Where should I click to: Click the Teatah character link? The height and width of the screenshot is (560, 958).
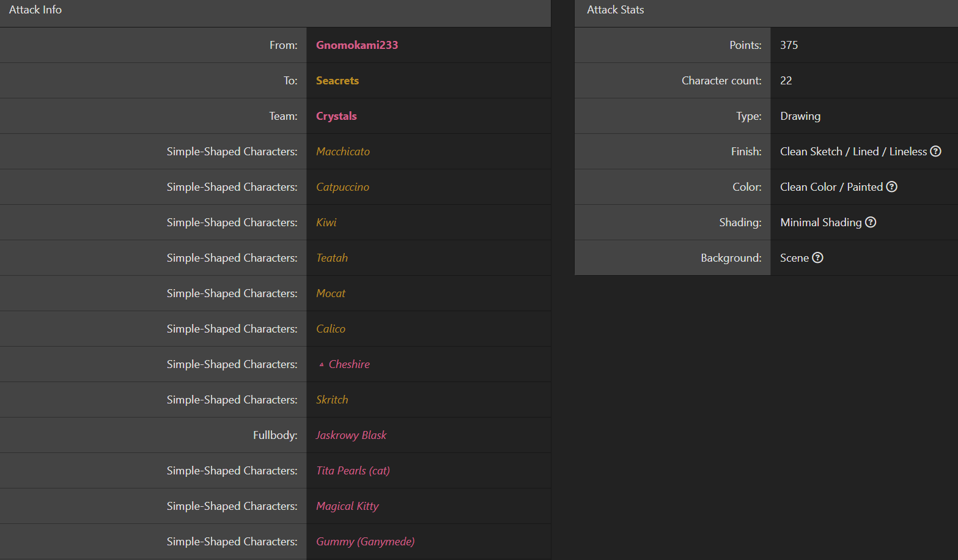point(331,258)
